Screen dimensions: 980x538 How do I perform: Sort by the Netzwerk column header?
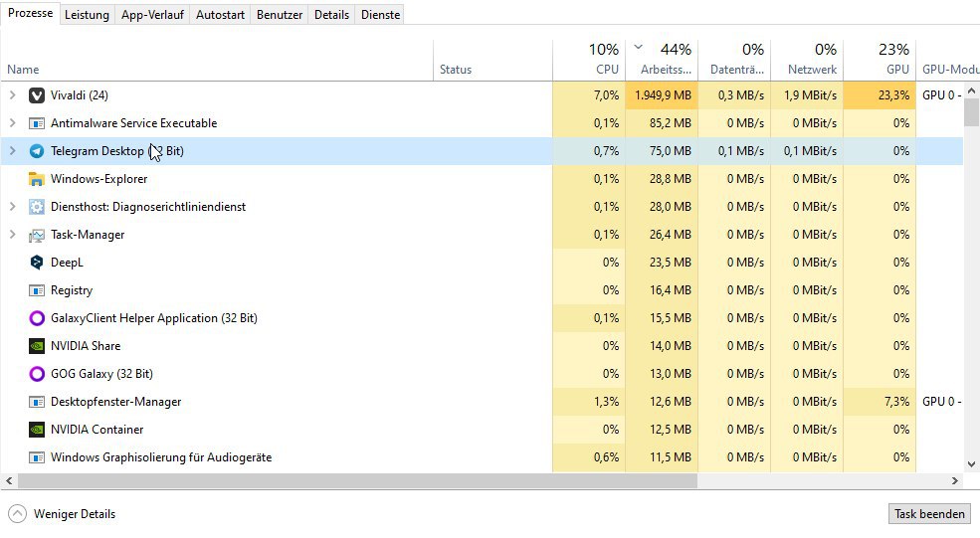pos(807,61)
